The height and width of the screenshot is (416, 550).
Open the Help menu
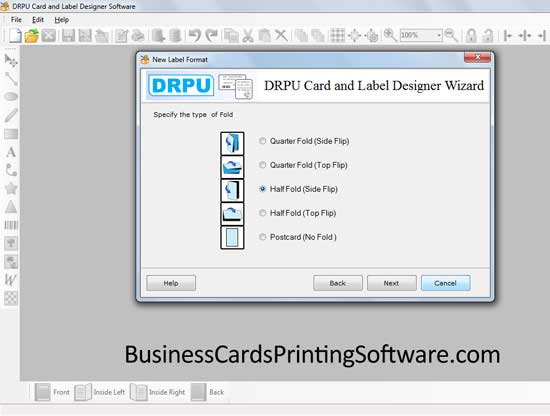click(61, 20)
